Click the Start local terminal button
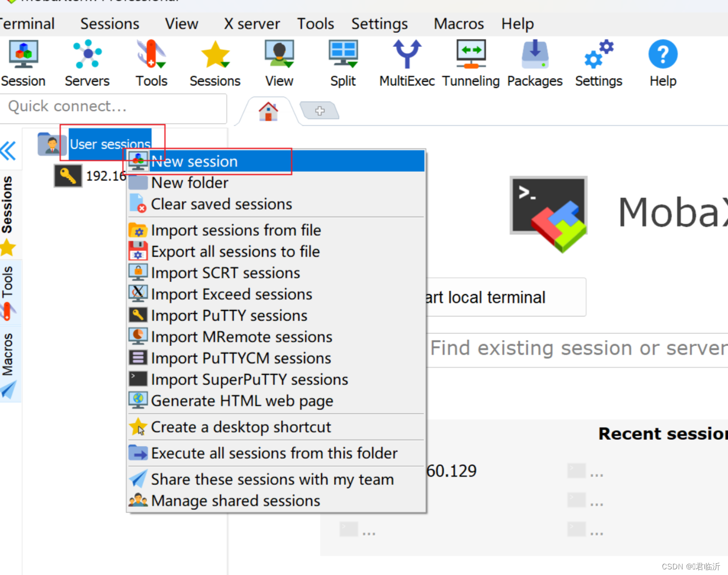 [x=506, y=297]
